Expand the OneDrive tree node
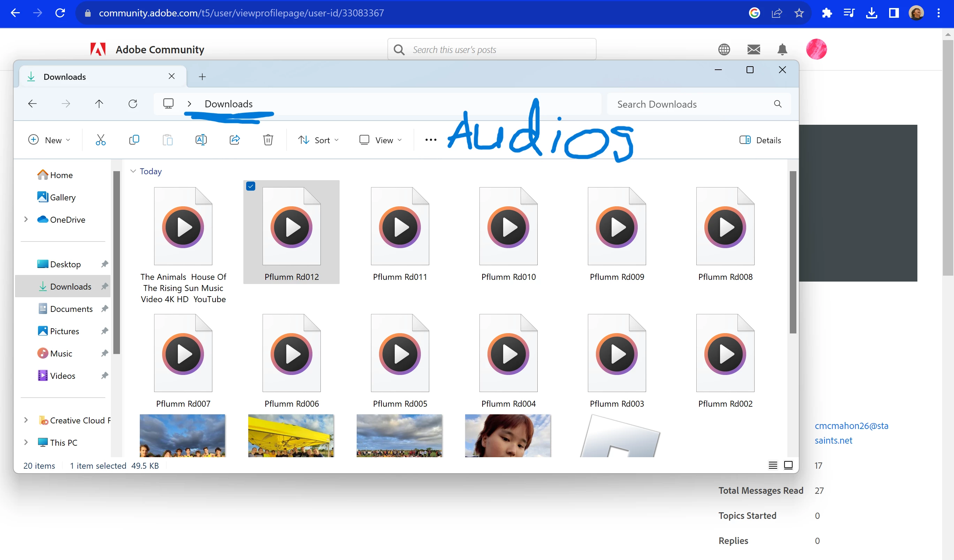 click(26, 220)
